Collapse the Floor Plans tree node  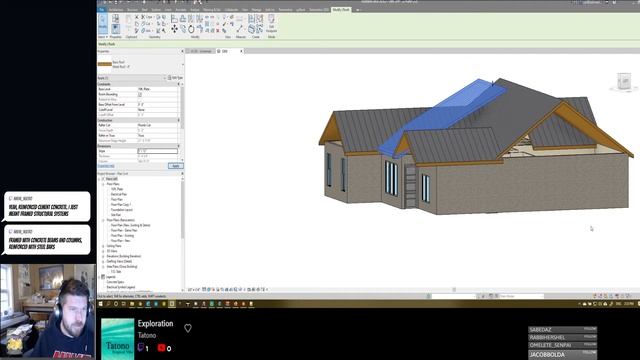[103, 184]
